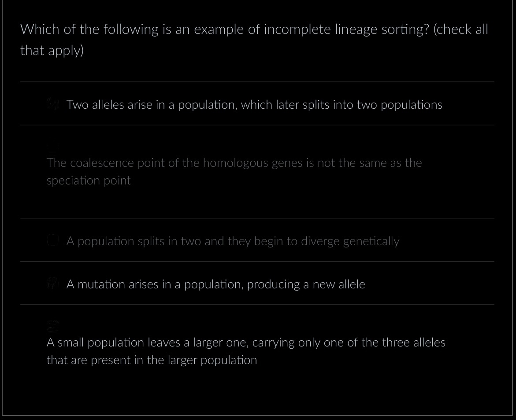Select the text 'Two alleles arise in a population'
This screenshot has height=420, width=516.
(254, 104)
